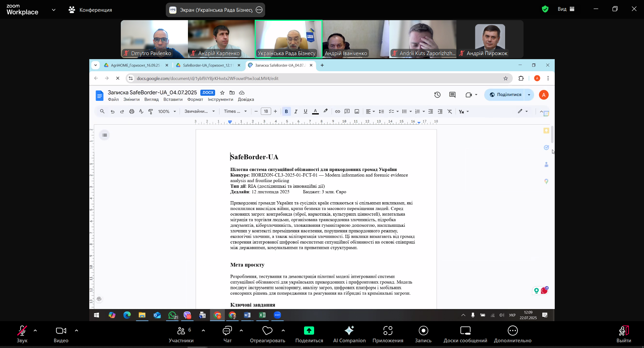Open the Вставити menu in Docs
This screenshot has width=644, height=348.
[x=173, y=99]
